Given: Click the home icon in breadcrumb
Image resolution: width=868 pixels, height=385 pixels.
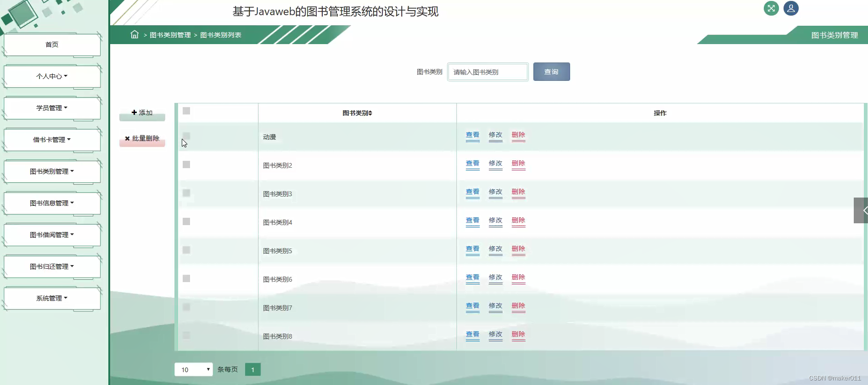Looking at the screenshot, I should click(x=134, y=34).
